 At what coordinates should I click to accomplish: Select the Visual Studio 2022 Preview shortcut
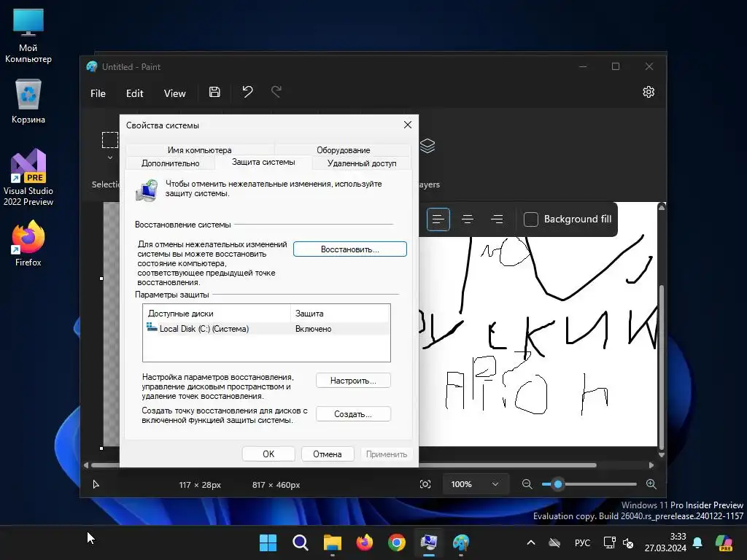(28, 177)
